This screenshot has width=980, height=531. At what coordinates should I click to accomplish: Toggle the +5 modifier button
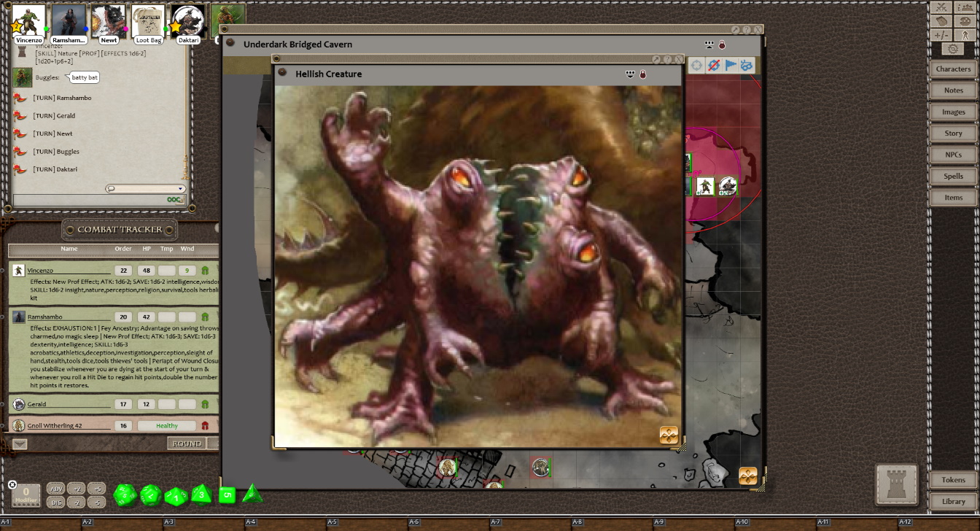point(98,489)
